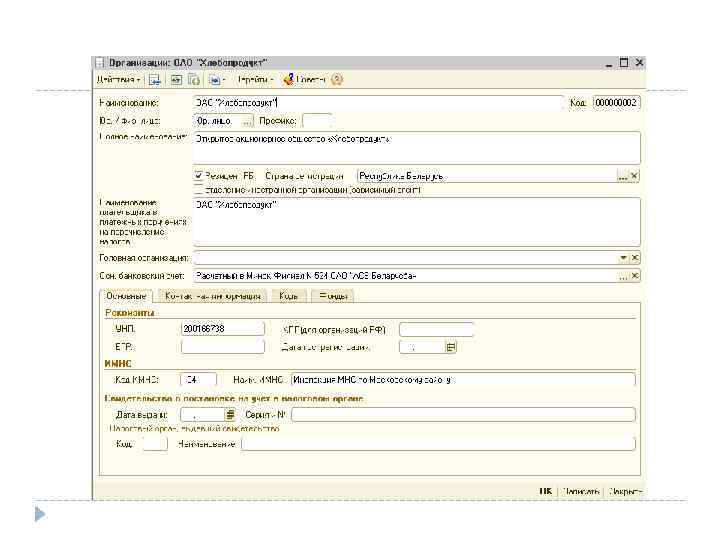Click the blue play arrow below the window
The width and height of the screenshot is (720, 540).
40,514
